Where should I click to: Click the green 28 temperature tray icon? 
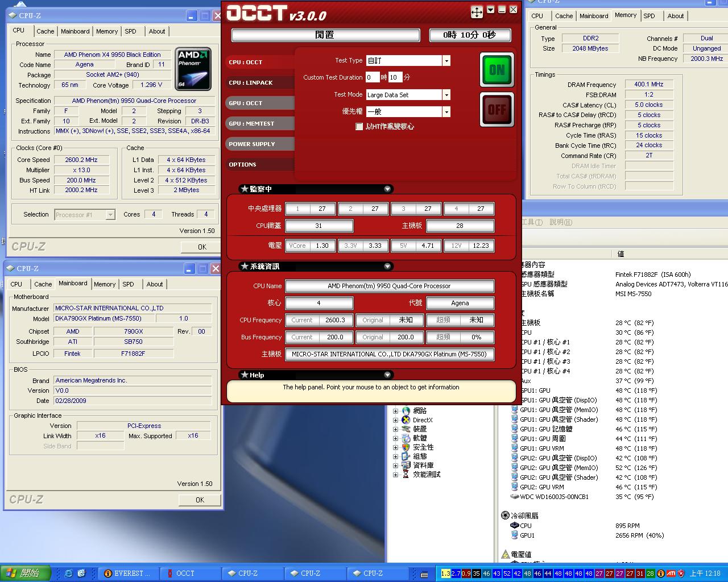[x=651, y=573]
